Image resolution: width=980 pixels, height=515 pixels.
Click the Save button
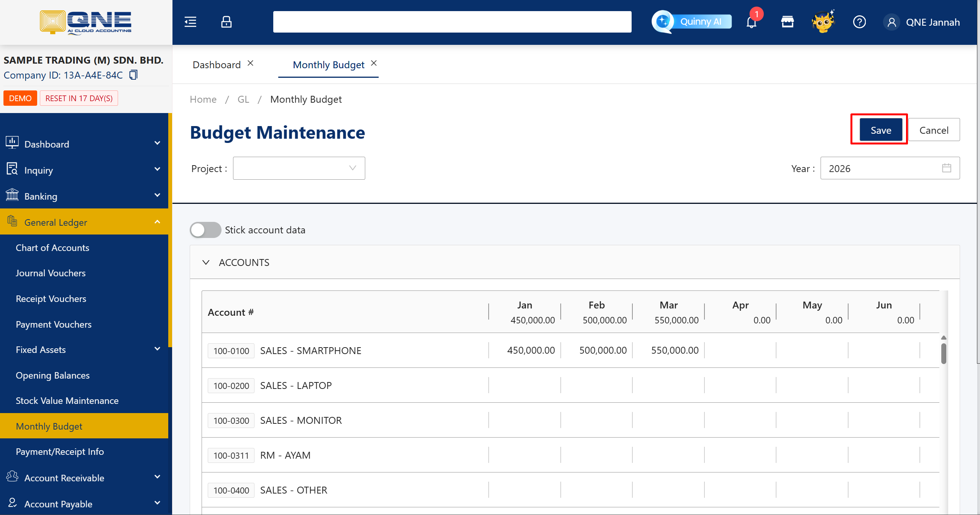point(880,130)
